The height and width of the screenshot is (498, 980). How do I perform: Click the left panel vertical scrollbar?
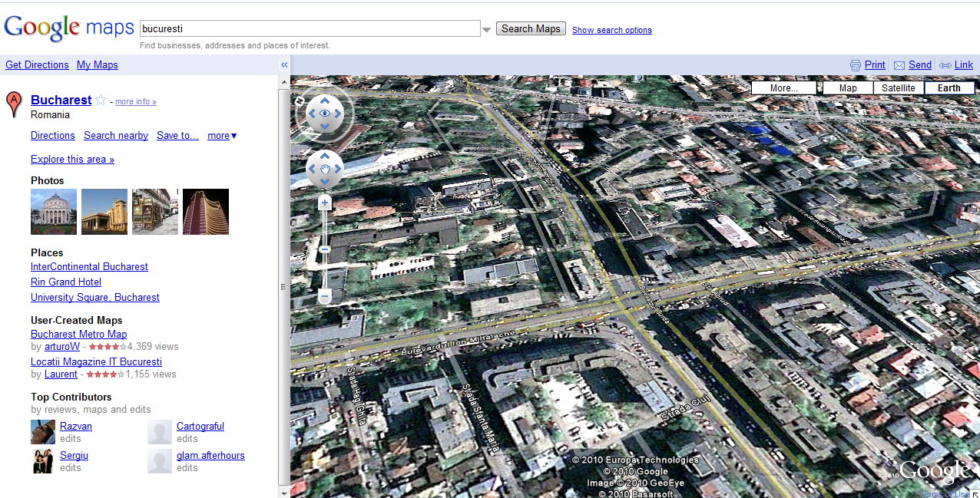pyautogui.click(x=284, y=285)
